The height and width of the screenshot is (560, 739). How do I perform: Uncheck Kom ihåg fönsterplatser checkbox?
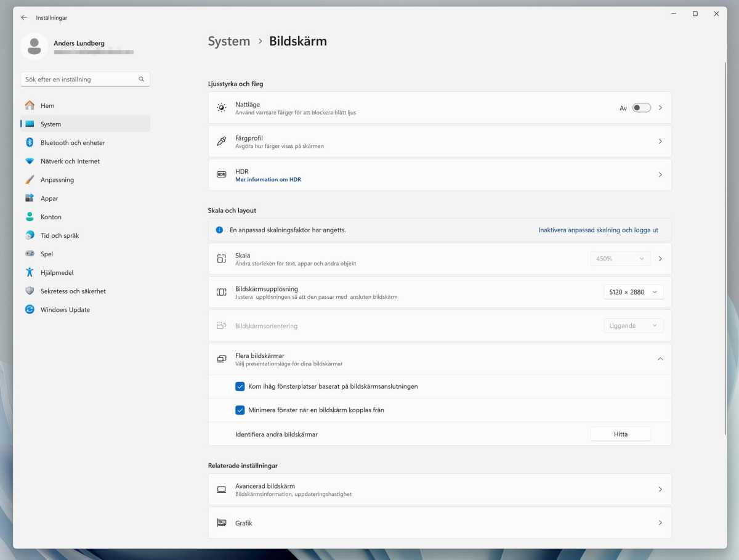[x=240, y=387]
